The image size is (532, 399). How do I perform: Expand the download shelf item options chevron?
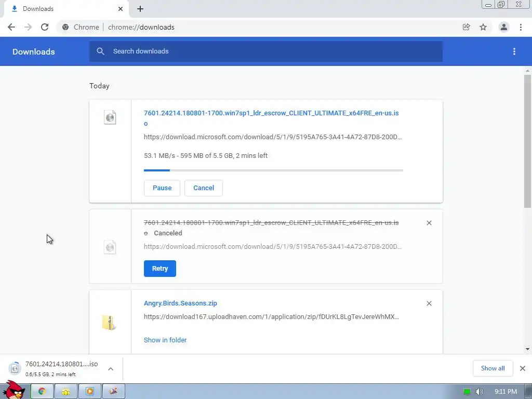(111, 369)
